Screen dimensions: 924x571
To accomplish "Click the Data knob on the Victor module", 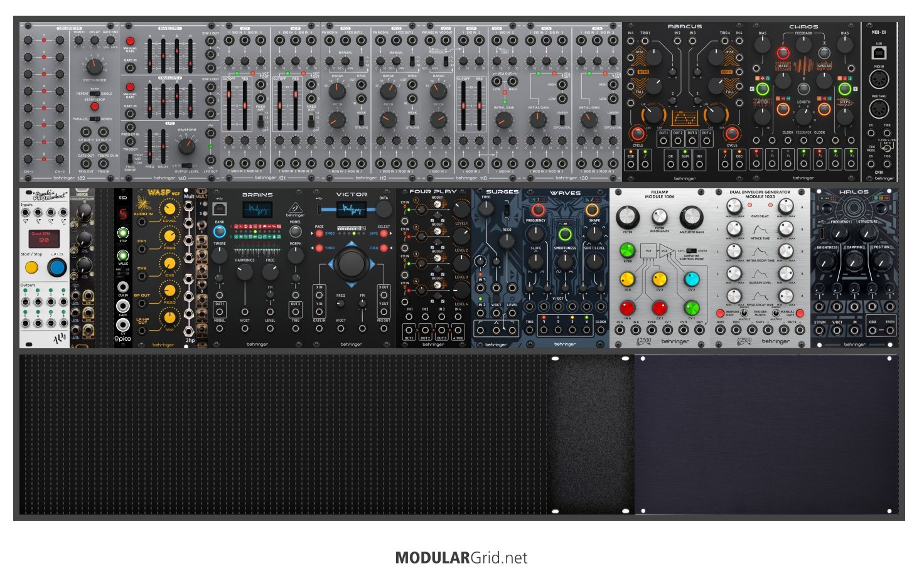I will (x=384, y=210).
